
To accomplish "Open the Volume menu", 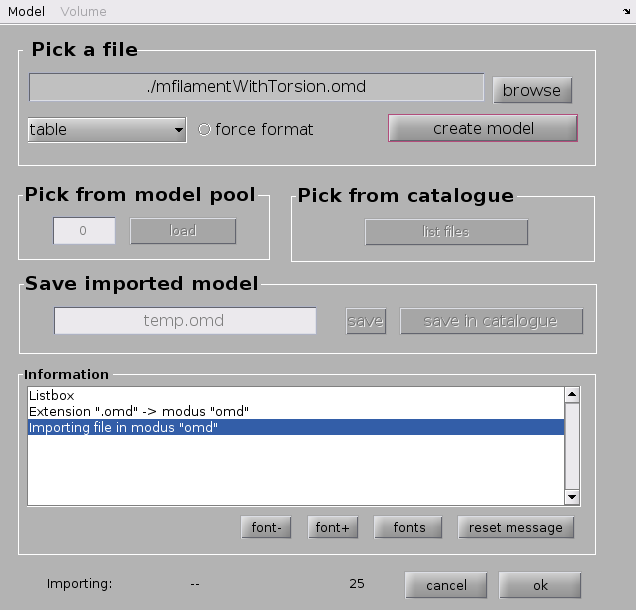I will [84, 12].
